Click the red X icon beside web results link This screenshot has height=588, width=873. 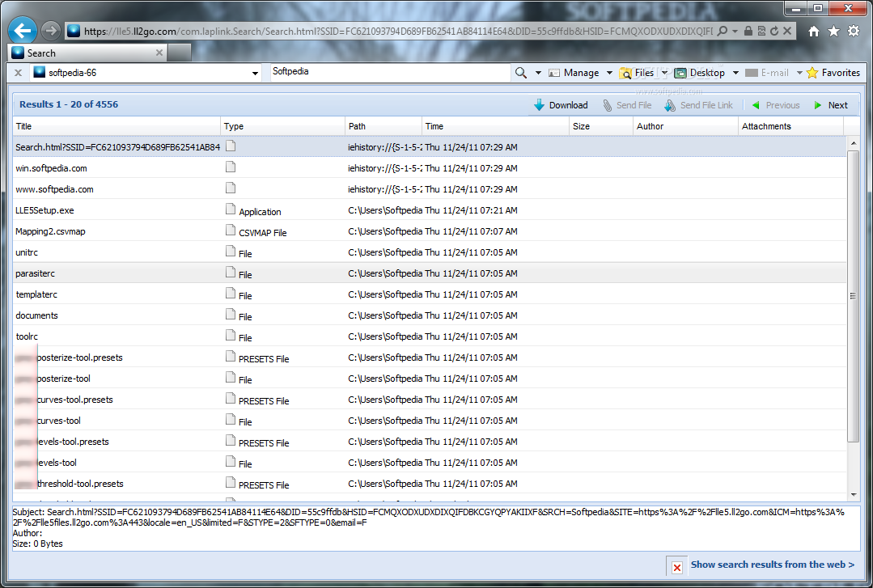point(676,568)
